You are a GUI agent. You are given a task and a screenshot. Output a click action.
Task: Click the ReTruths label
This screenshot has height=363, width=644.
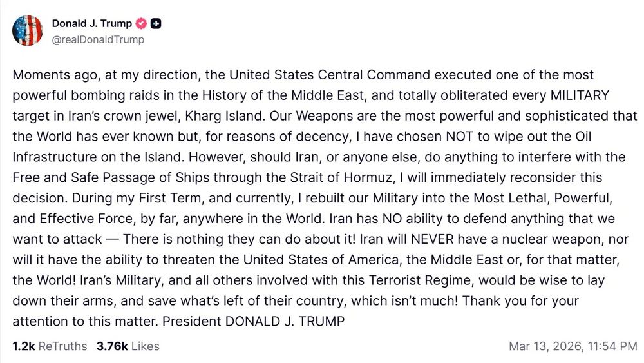(62, 346)
